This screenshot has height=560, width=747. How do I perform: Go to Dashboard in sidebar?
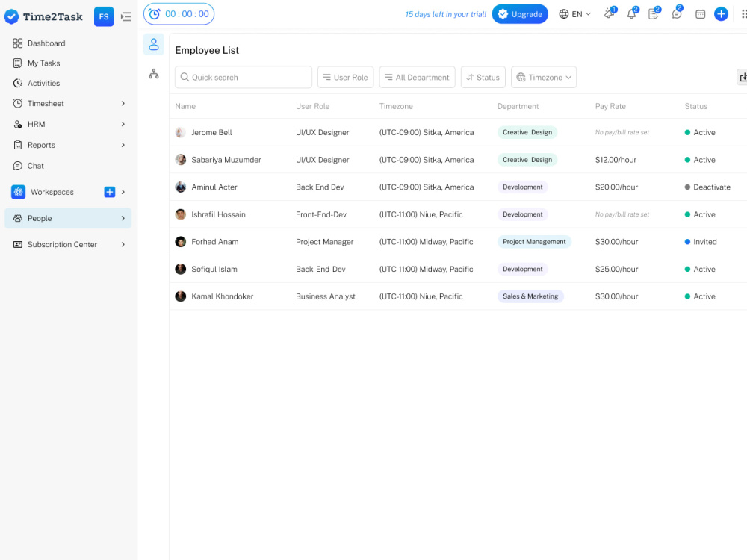click(x=46, y=43)
